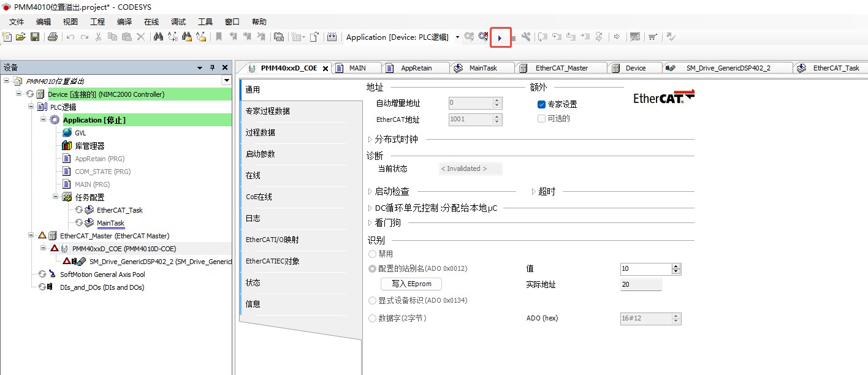The image size is (868, 375).
Task: Select 显式设备标识 radio option
Action: click(x=371, y=300)
